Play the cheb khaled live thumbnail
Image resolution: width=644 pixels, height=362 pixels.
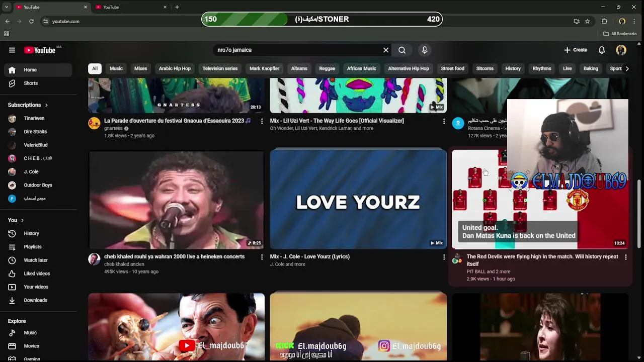(x=176, y=199)
